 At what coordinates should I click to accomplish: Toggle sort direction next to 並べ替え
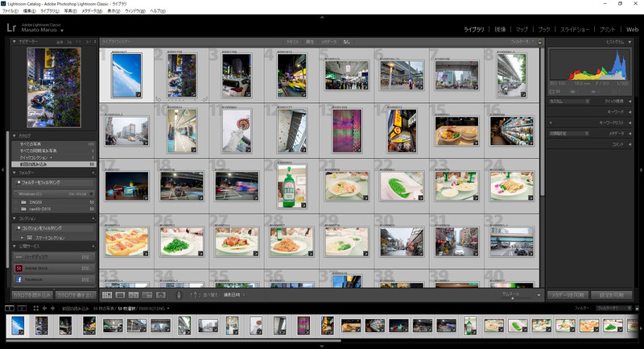(195, 295)
